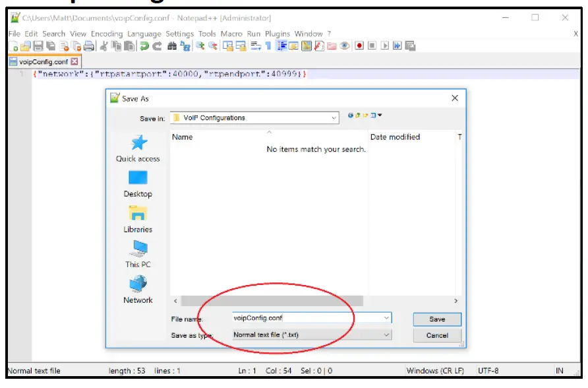Click the User Defined Language icon
This screenshot has width=588, height=388.
(293, 46)
